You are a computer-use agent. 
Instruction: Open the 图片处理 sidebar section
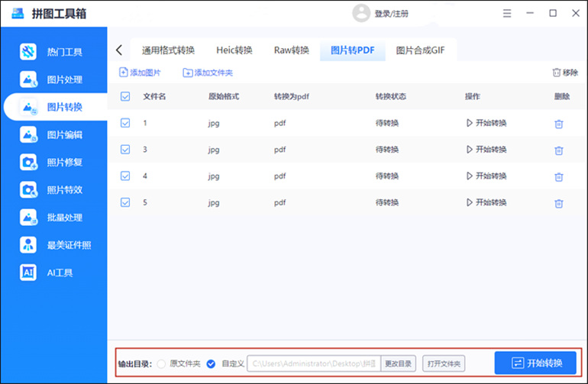click(53, 79)
